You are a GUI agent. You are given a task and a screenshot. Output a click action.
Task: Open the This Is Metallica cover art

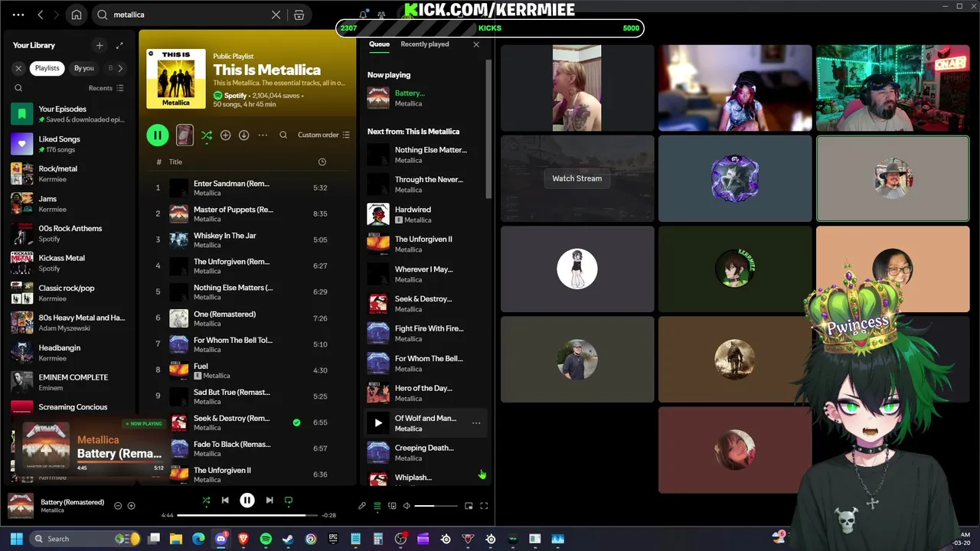coord(176,79)
